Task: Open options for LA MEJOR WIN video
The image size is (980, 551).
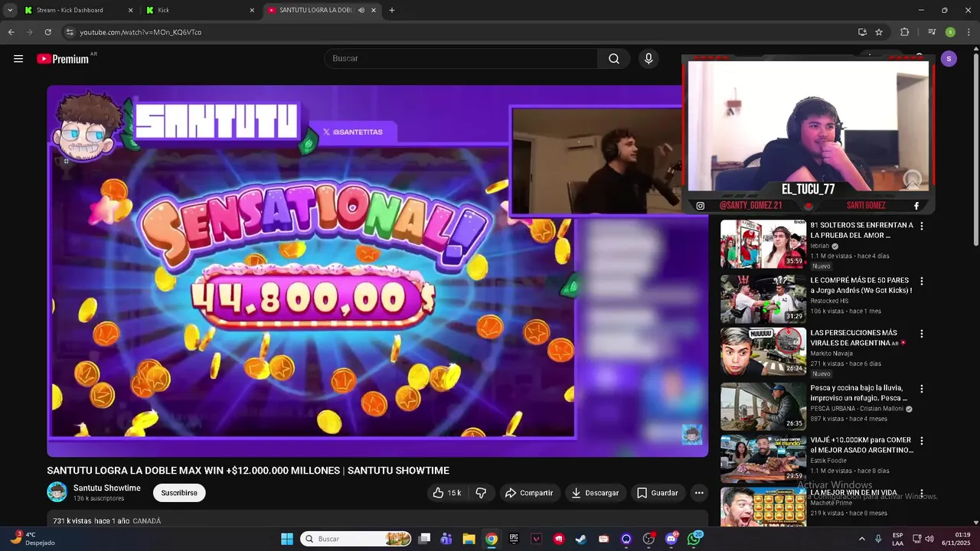Action: pyautogui.click(x=922, y=494)
